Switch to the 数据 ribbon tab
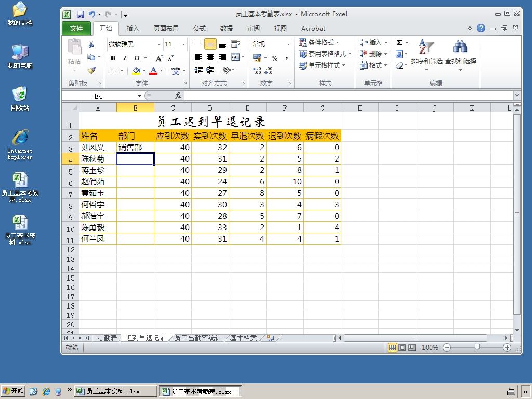The width and height of the screenshot is (532, 399). (x=227, y=29)
